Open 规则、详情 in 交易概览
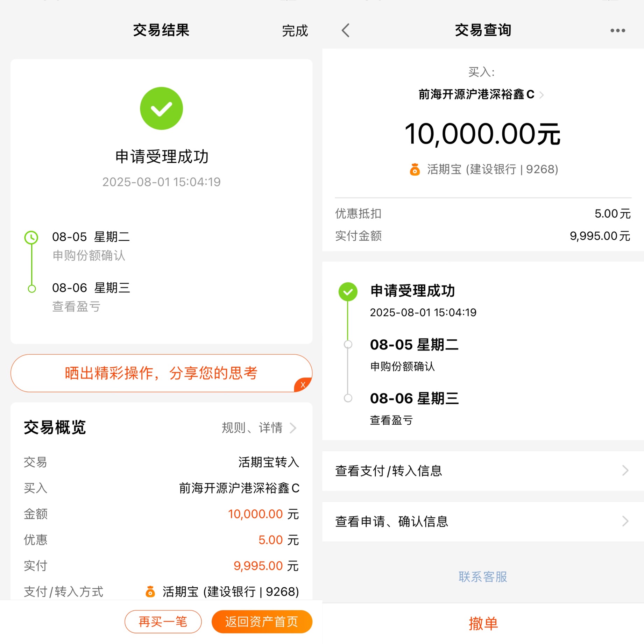 pyautogui.click(x=259, y=427)
